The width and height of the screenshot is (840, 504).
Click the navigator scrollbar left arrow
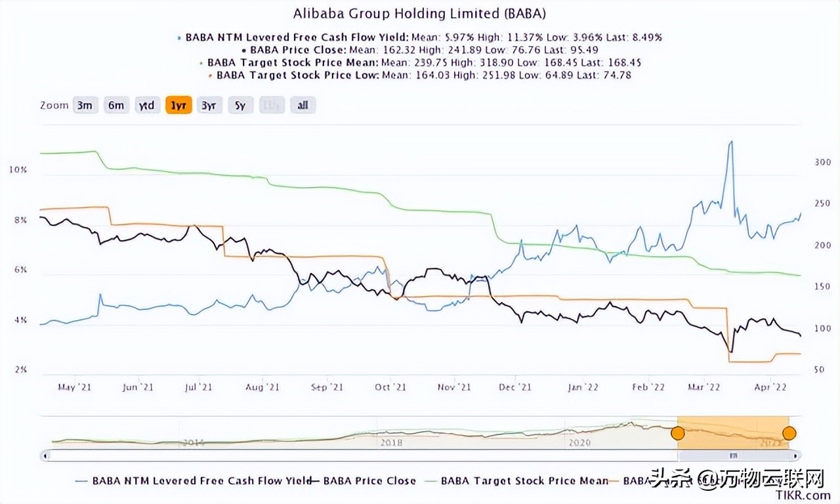45,454
